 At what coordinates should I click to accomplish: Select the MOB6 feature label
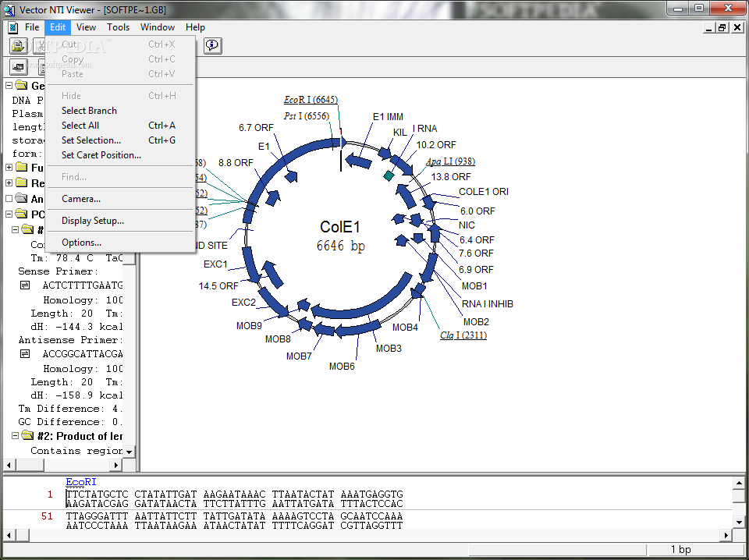point(342,366)
